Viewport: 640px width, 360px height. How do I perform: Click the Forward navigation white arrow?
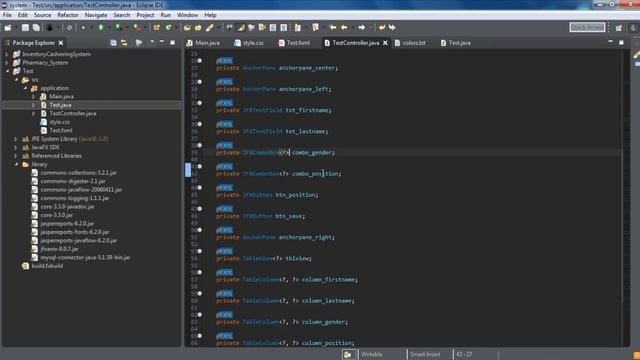coord(362,28)
